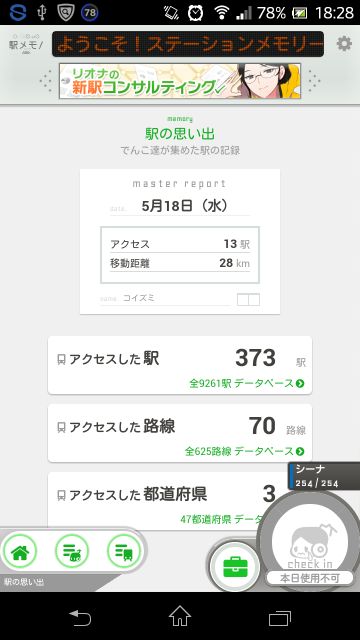
Task: Tap the green home icon
Action: point(20,551)
